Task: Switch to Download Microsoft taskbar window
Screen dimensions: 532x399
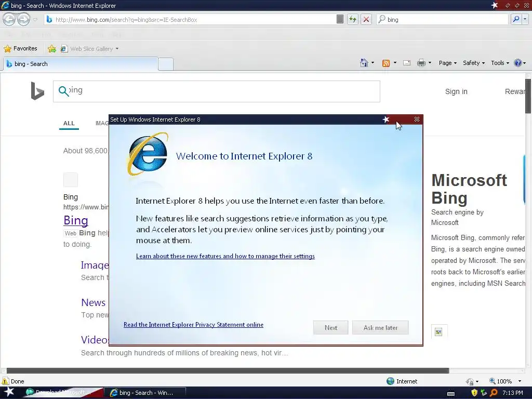Action: coord(63,393)
